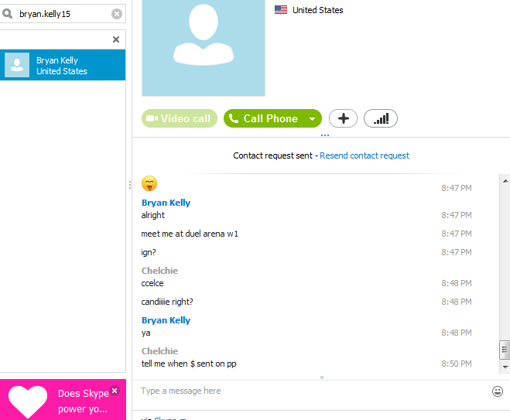Click the tongue-out emoticon in chat

149,183
